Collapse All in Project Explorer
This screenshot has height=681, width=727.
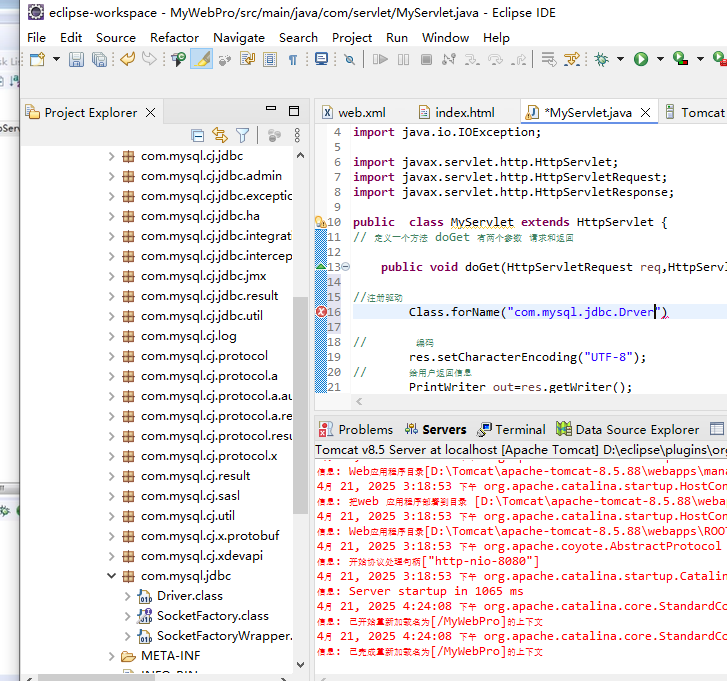[x=198, y=135]
